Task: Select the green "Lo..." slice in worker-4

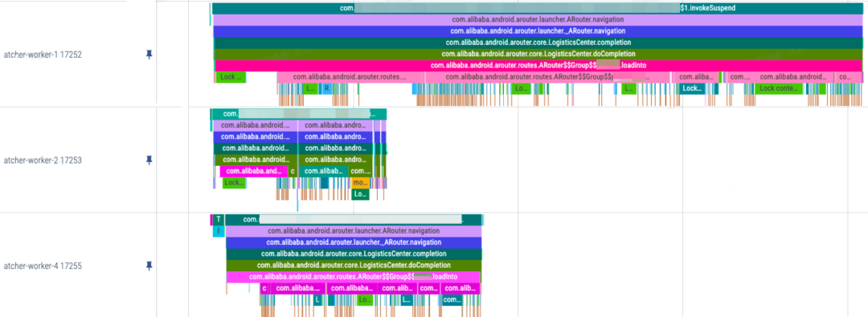Action: (364, 300)
